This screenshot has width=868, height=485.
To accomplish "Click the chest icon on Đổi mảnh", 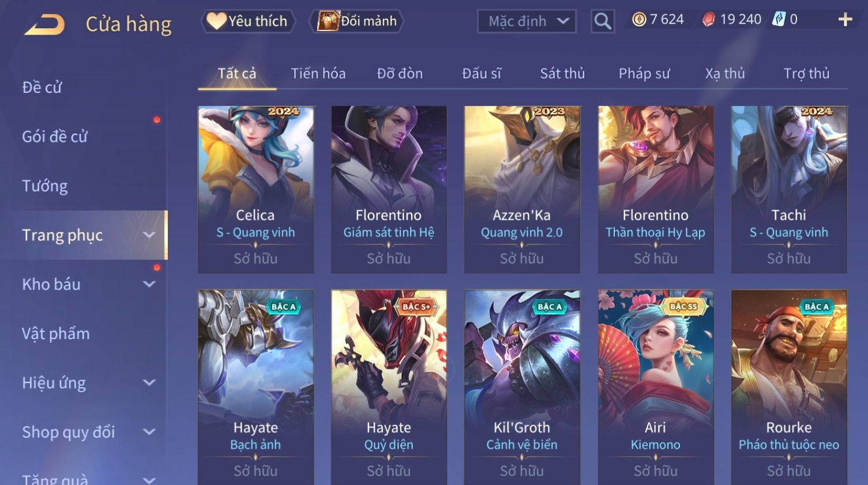I will tap(328, 21).
